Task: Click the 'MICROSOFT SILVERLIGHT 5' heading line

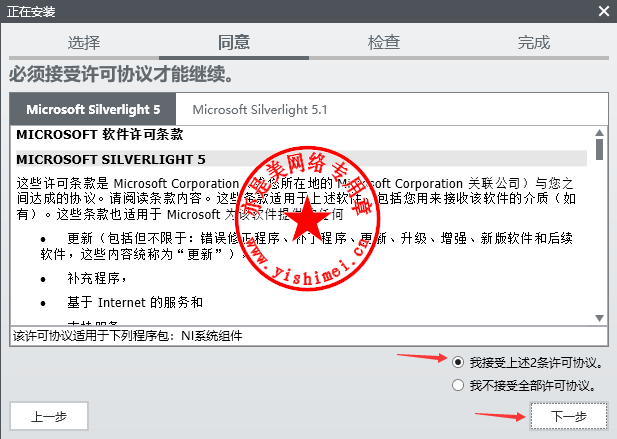Action: tap(301, 159)
